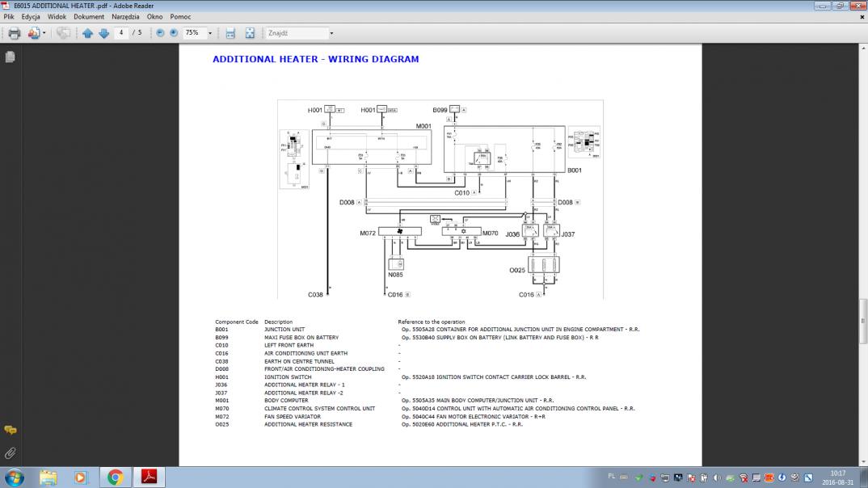Click the page number input field
Screen dimensions: 868x488
[x=121, y=33]
